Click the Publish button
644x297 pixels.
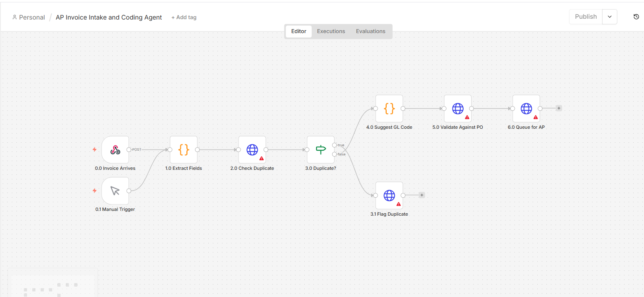click(586, 17)
